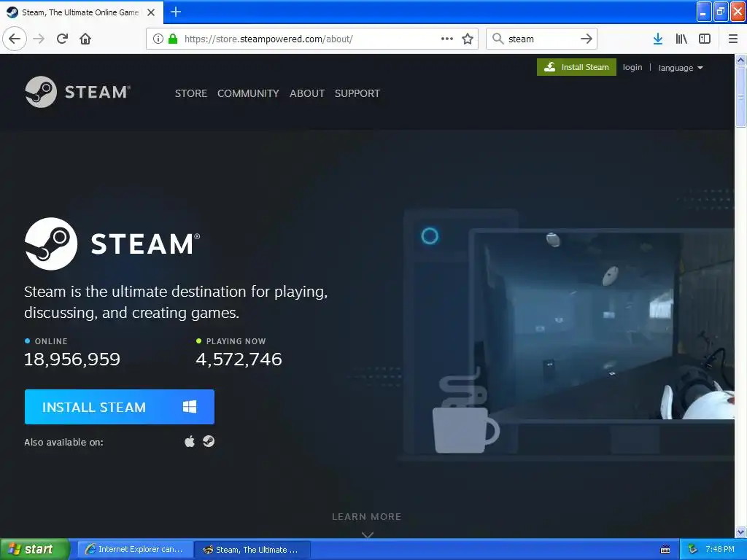Open the COMMUNITY menu item
Viewport: 747px width, 560px height.
pyautogui.click(x=248, y=93)
